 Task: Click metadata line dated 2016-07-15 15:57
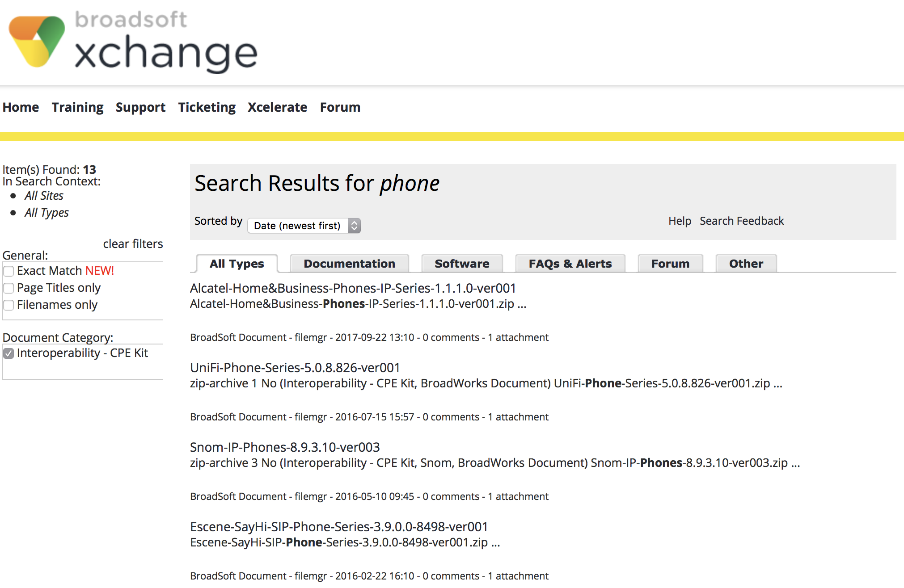369,417
